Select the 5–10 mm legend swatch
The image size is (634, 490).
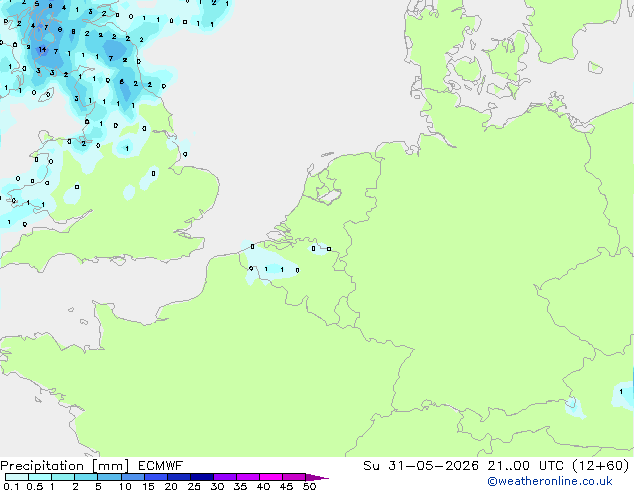click(109, 477)
